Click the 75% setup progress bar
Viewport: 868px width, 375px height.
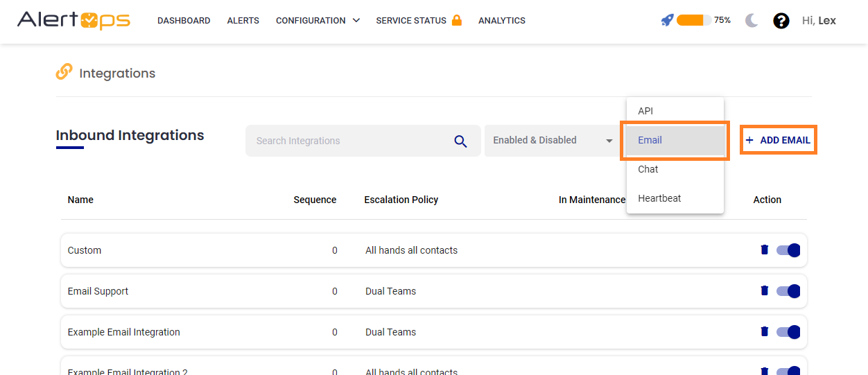pyautogui.click(x=693, y=20)
